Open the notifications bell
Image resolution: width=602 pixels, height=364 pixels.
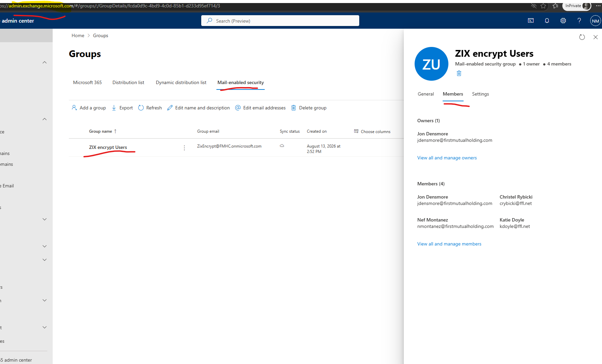[547, 21]
